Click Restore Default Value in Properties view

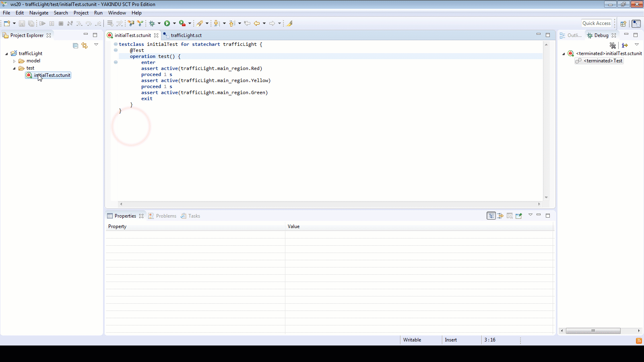pos(510,216)
